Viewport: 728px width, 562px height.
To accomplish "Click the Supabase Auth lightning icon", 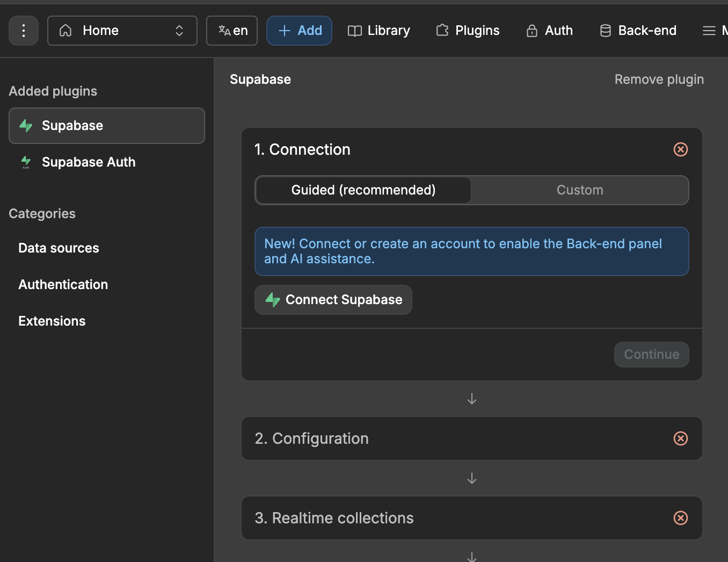I will [x=26, y=162].
